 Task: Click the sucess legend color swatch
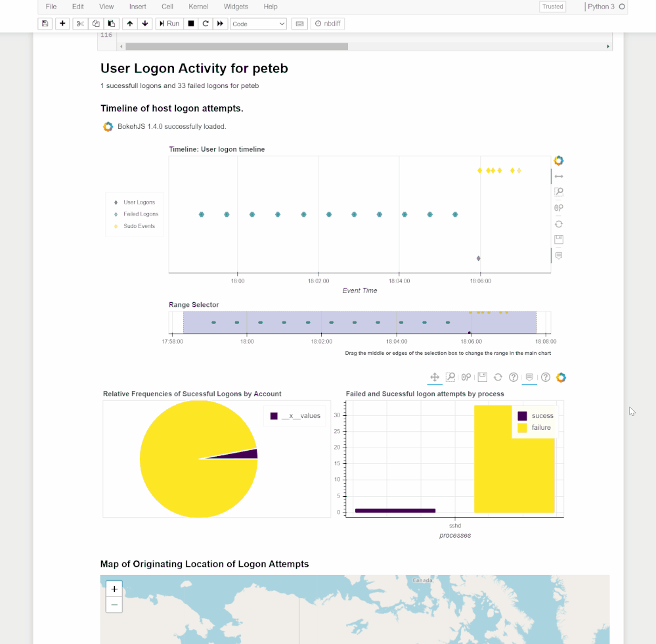tap(522, 416)
